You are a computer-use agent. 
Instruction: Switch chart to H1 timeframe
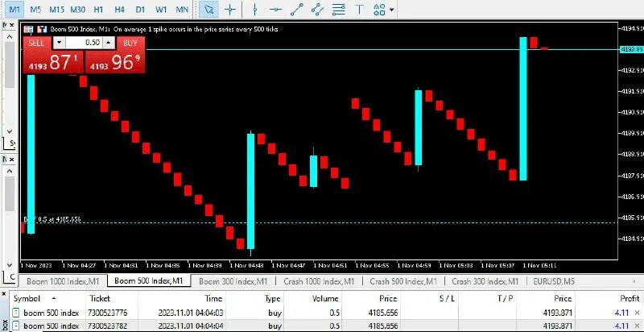click(98, 10)
